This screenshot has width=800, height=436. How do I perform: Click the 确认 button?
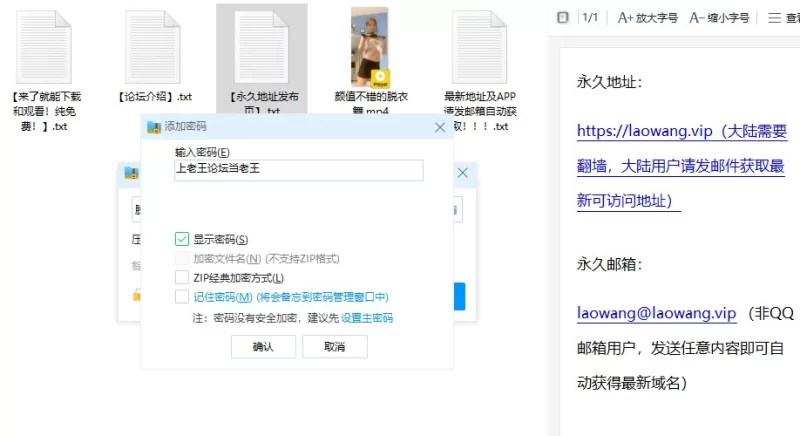263,347
